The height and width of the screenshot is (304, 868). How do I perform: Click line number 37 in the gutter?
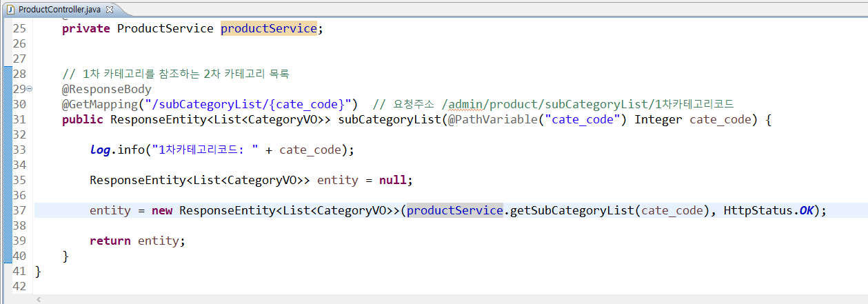click(x=19, y=210)
